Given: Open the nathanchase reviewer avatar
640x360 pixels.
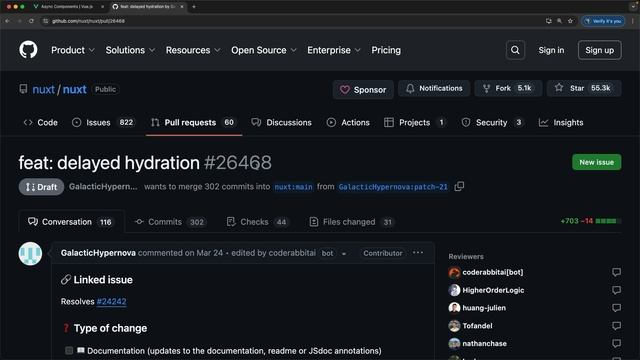Looking at the screenshot, I should pyautogui.click(x=454, y=344).
